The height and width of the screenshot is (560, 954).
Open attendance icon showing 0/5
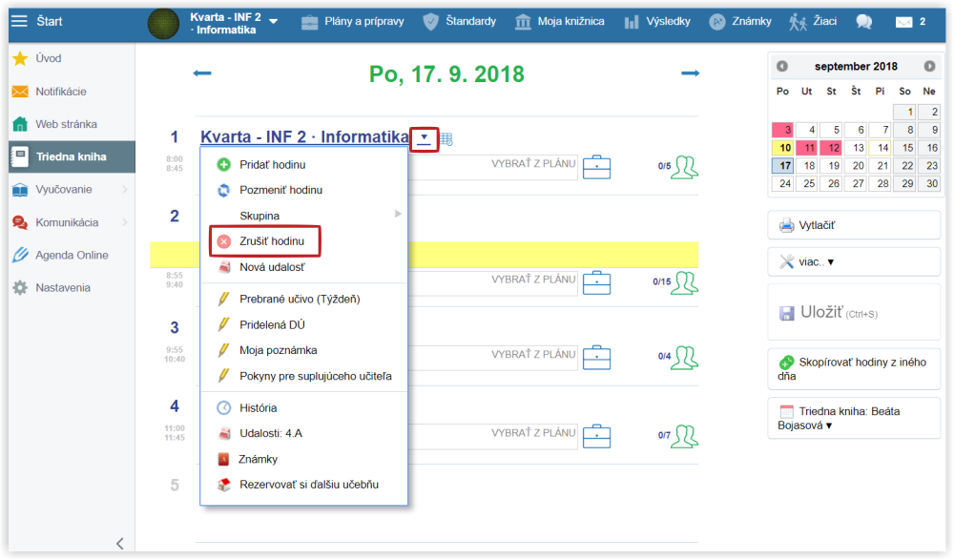pyautogui.click(x=684, y=167)
